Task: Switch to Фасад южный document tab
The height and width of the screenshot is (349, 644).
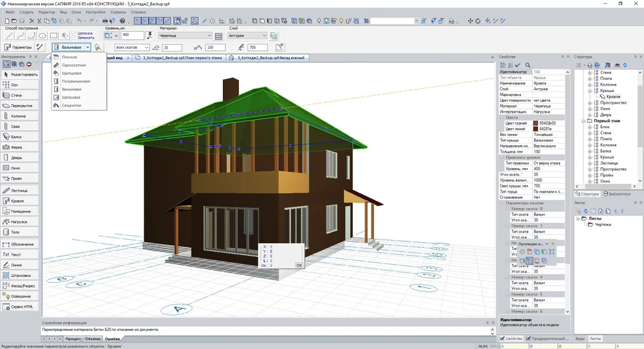Action: point(268,58)
